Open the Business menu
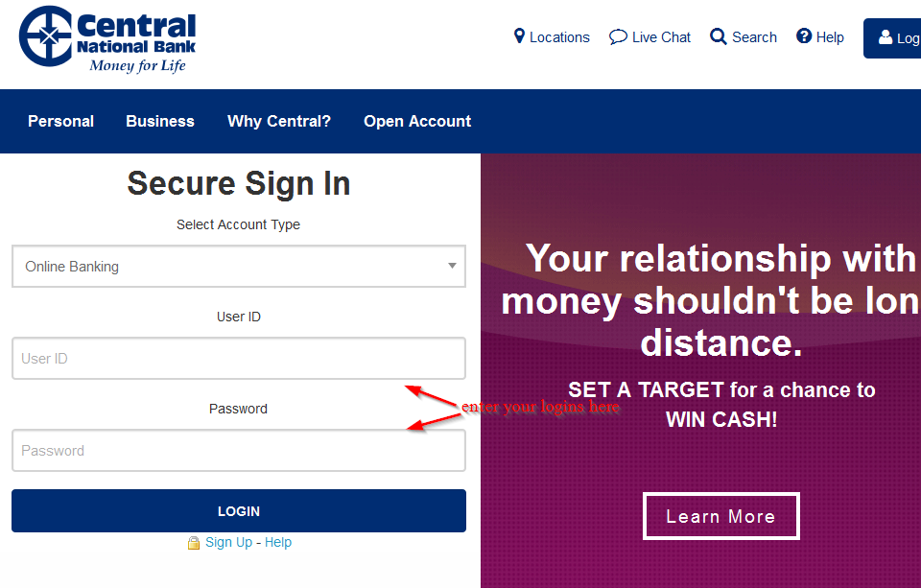Viewport: 921px width, 588px height. click(160, 121)
